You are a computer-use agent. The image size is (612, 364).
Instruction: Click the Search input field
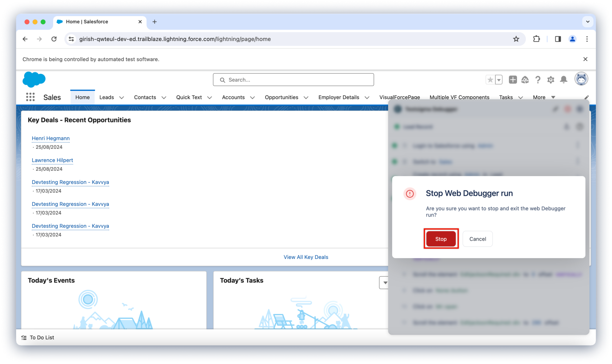coord(293,80)
